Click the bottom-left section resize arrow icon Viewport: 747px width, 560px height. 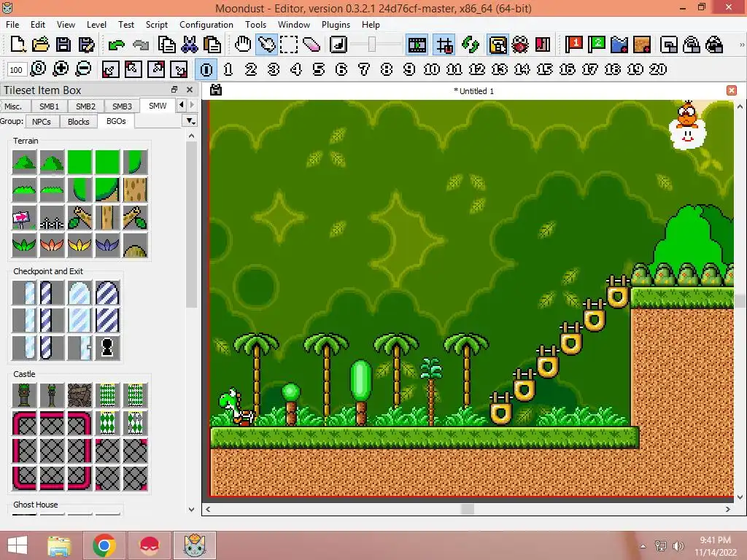pyautogui.click(x=110, y=69)
